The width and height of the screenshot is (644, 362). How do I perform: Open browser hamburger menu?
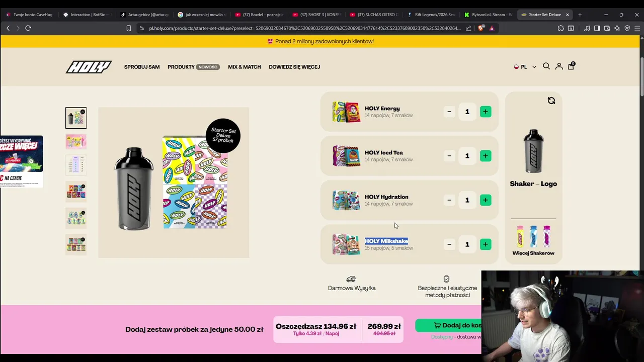(637, 28)
